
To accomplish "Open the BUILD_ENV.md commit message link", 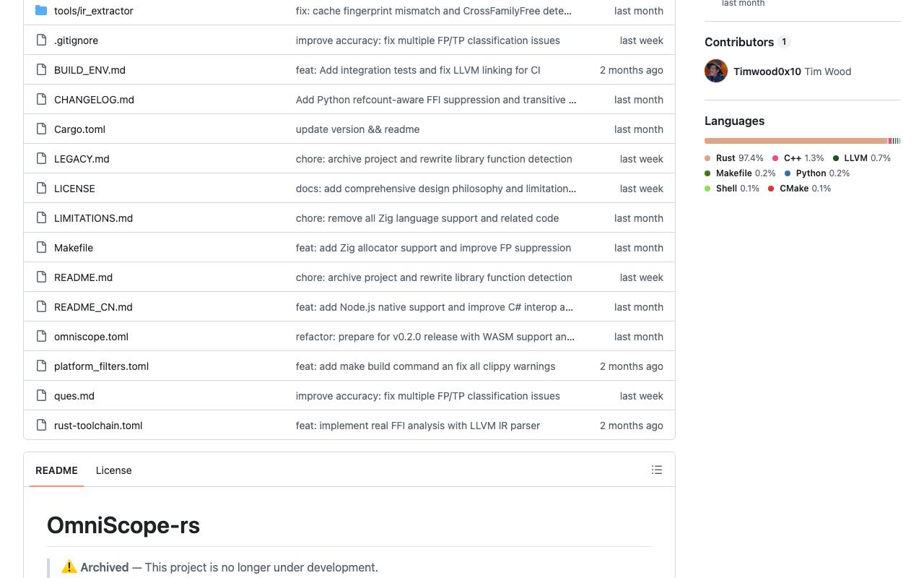I will click(418, 70).
